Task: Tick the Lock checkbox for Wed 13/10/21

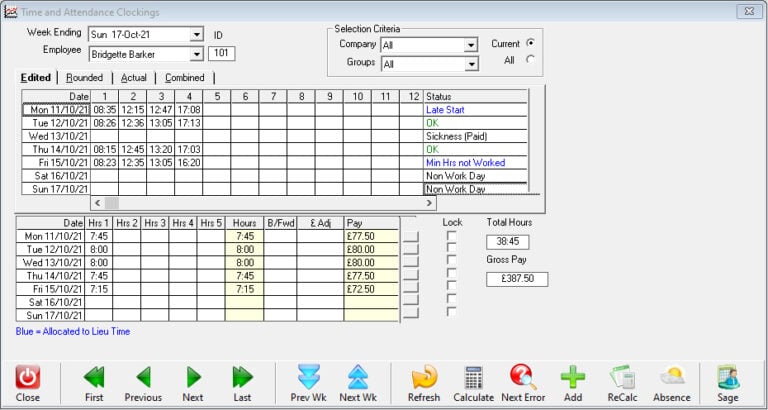Action: click(451, 261)
